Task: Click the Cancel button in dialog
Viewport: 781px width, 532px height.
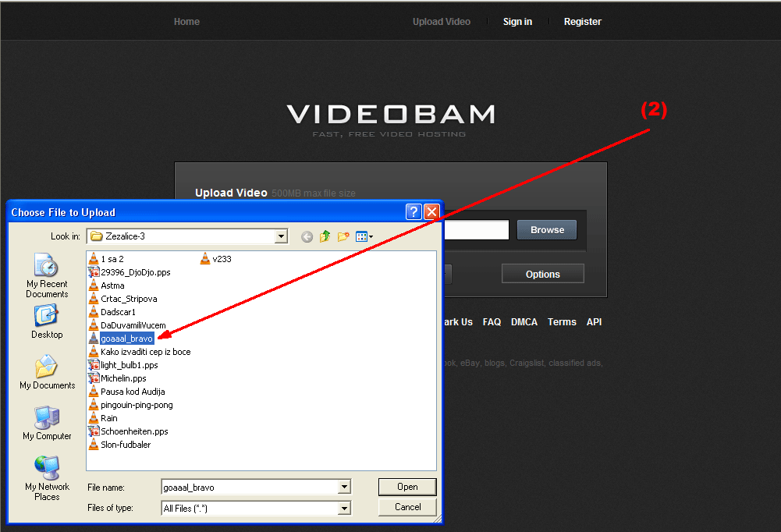Action: (x=407, y=507)
